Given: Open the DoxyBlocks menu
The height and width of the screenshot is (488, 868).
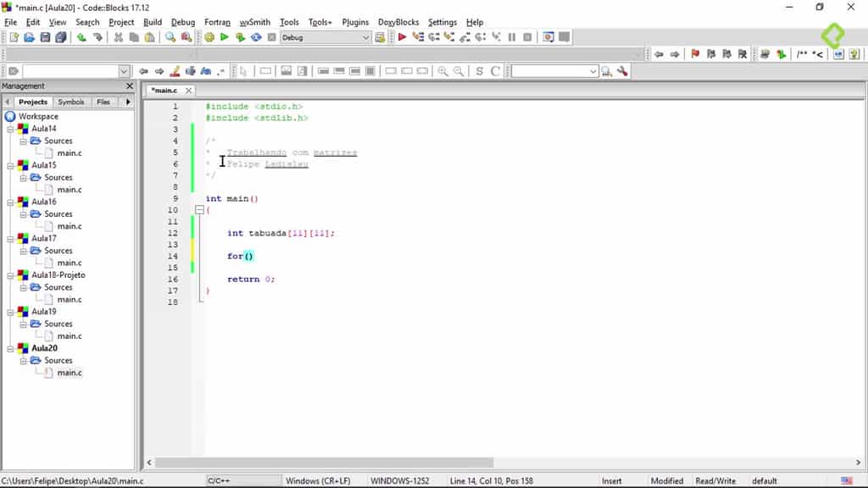Looking at the screenshot, I should [x=398, y=22].
